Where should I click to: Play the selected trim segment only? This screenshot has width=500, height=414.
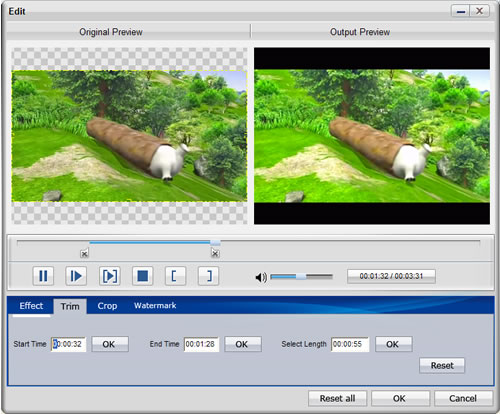pyautogui.click(x=110, y=276)
